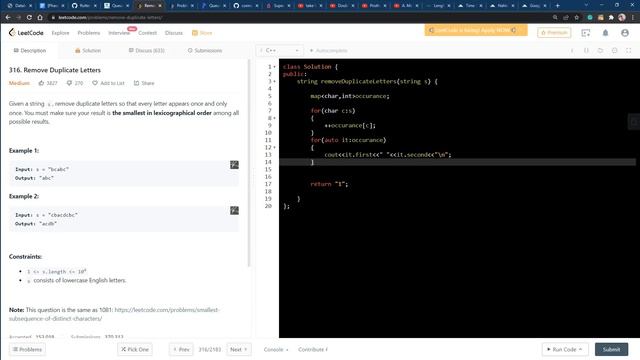Switch to the Description tab
Screen dimensions: 640x360
coord(30,50)
